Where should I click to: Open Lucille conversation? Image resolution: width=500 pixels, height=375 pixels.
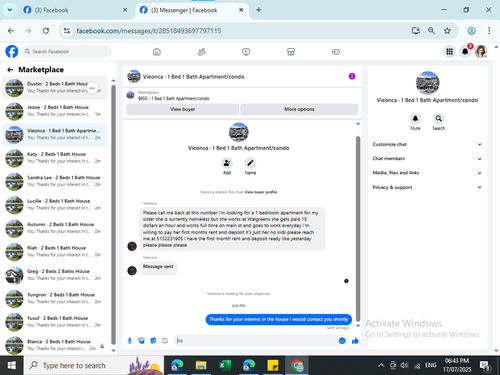pos(55,205)
